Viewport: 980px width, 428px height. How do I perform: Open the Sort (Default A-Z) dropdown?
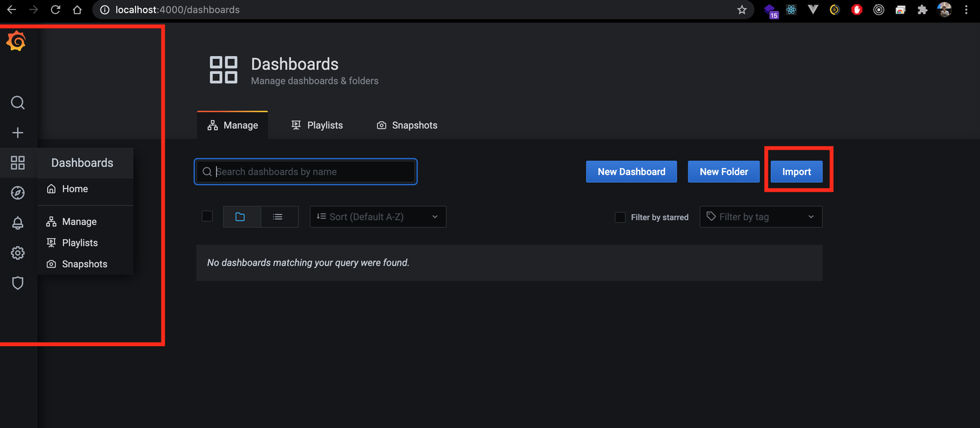click(x=378, y=217)
